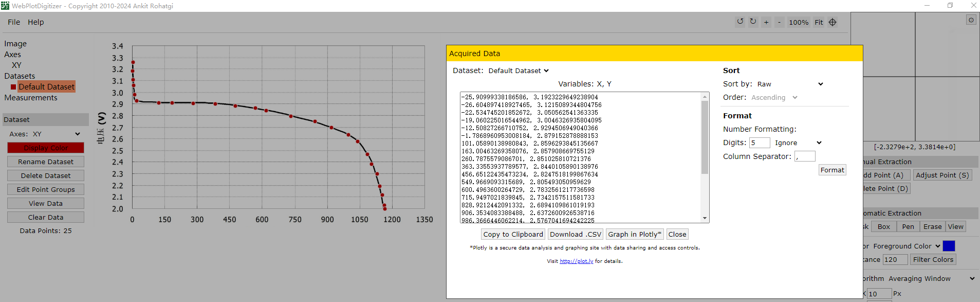Click the Column Separator input field
The width and height of the screenshot is (980, 302).
[x=805, y=156]
